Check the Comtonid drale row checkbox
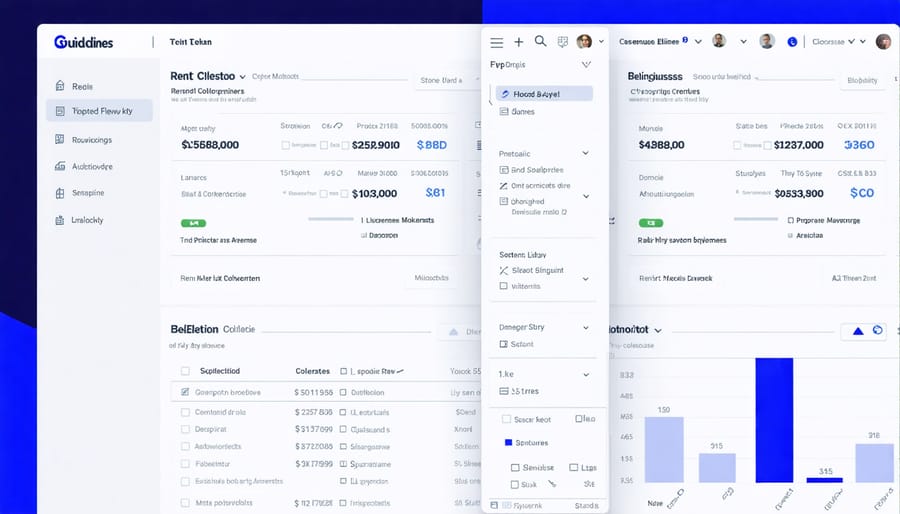 pos(185,412)
